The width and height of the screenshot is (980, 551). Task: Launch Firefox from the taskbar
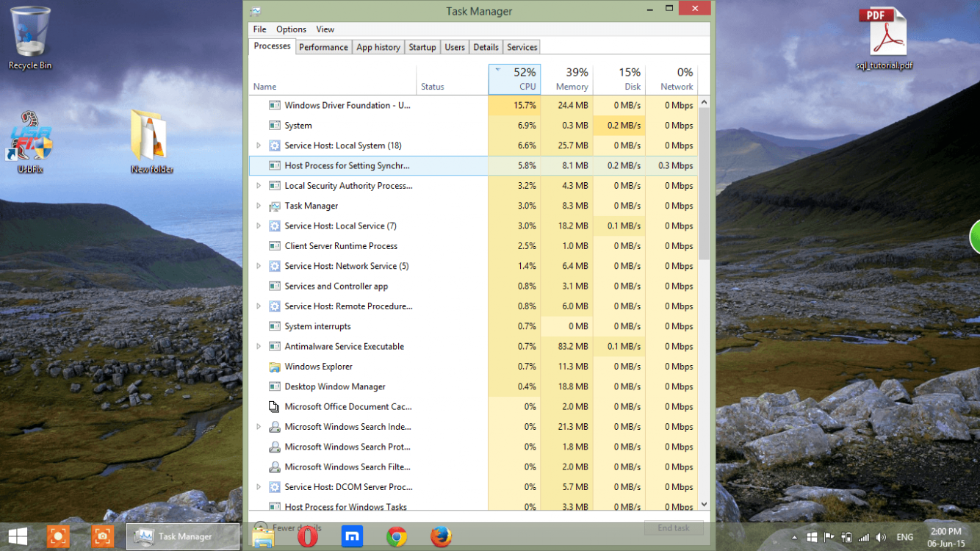tap(441, 537)
